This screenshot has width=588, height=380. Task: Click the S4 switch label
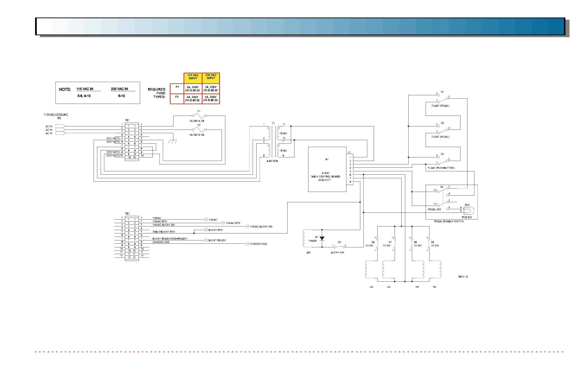coord(442,187)
